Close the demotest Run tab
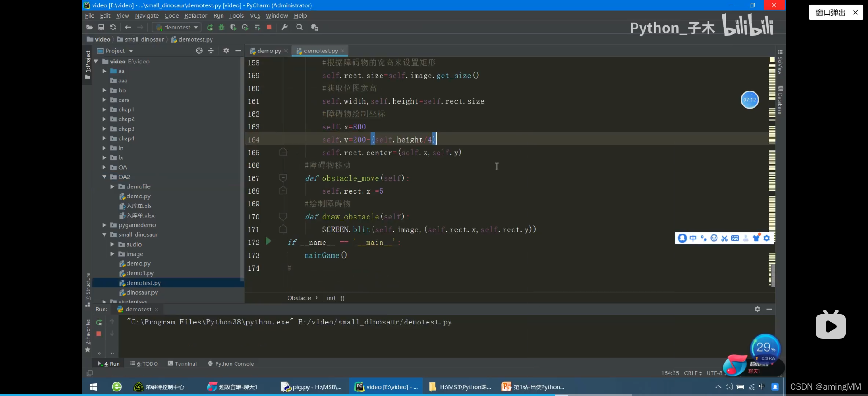 tap(156, 310)
